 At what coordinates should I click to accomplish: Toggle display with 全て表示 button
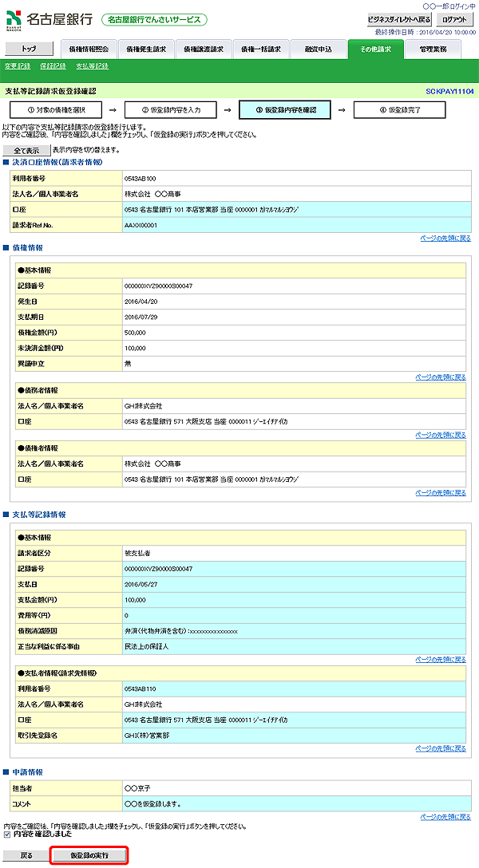point(26,151)
